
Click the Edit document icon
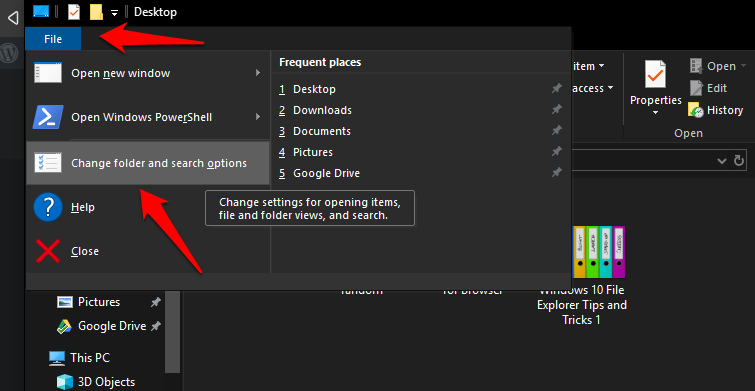[x=696, y=88]
